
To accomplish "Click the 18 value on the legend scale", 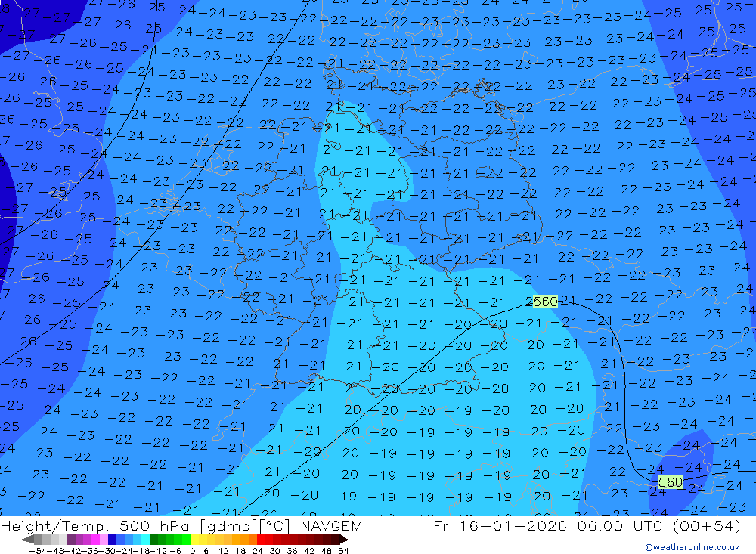I will pyautogui.click(x=240, y=551).
